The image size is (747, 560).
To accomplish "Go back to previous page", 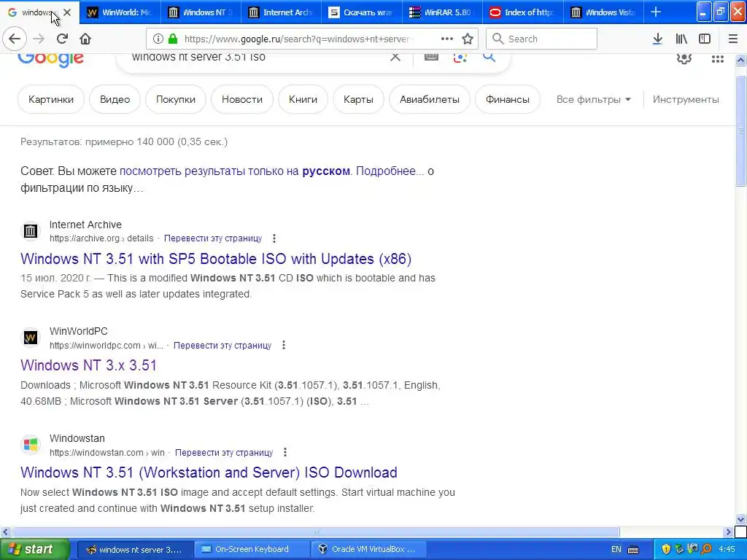I will (15, 39).
